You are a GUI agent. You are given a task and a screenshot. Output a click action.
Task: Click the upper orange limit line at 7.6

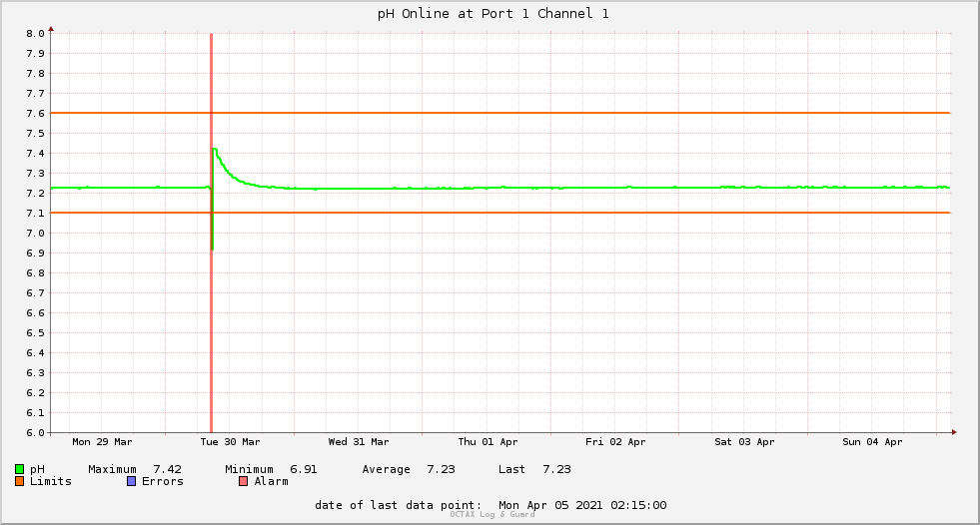coord(500,113)
